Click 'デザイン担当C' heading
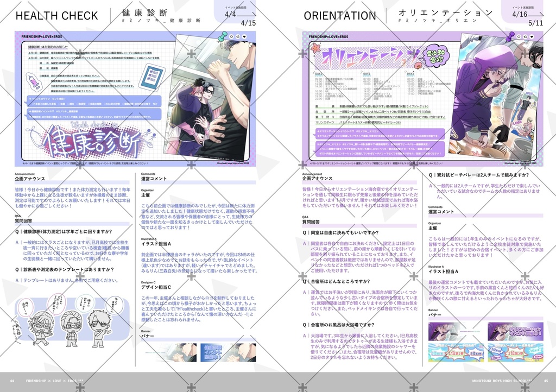 tap(156, 287)
